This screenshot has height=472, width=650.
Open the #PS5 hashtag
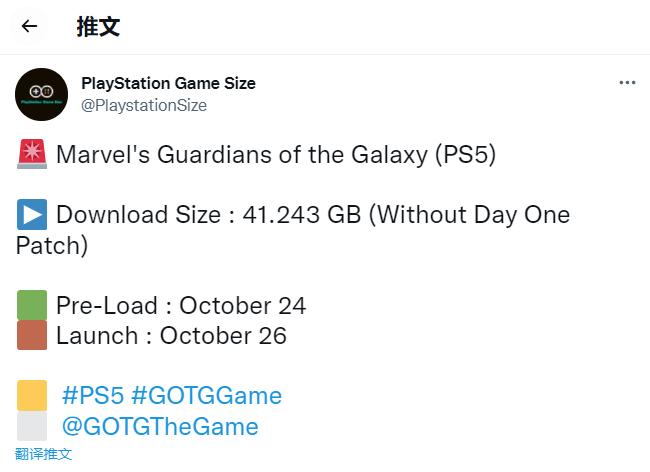[x=92, y=396]
